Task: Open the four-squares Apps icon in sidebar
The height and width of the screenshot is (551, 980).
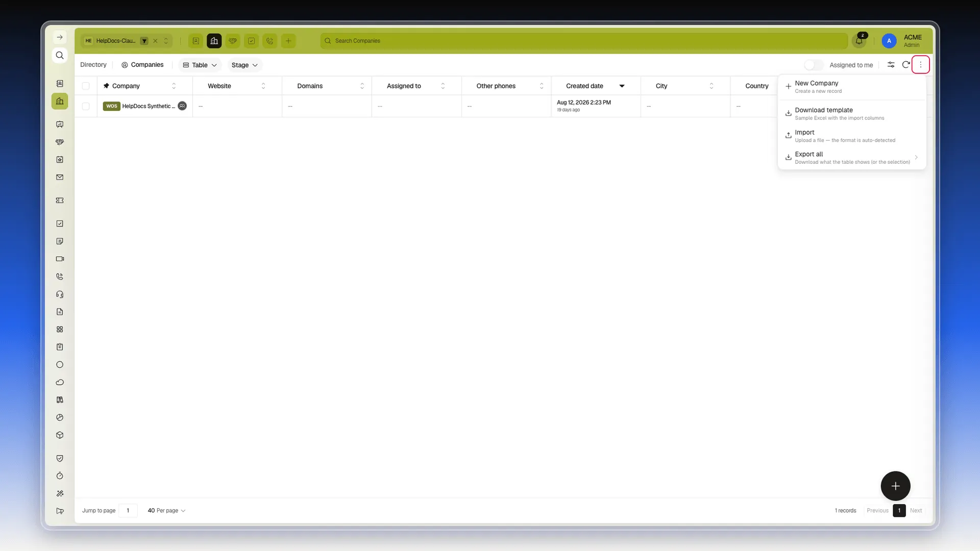Action: tap(60, 330)
